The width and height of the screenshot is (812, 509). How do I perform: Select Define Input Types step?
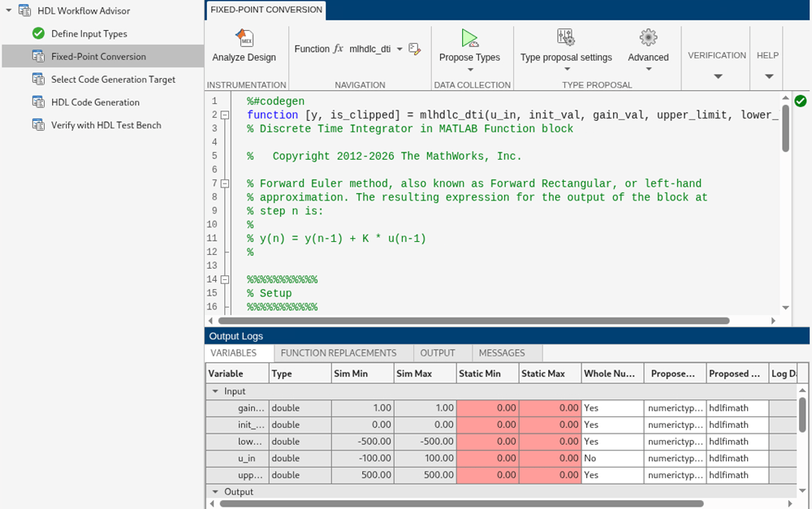[89, 33]
